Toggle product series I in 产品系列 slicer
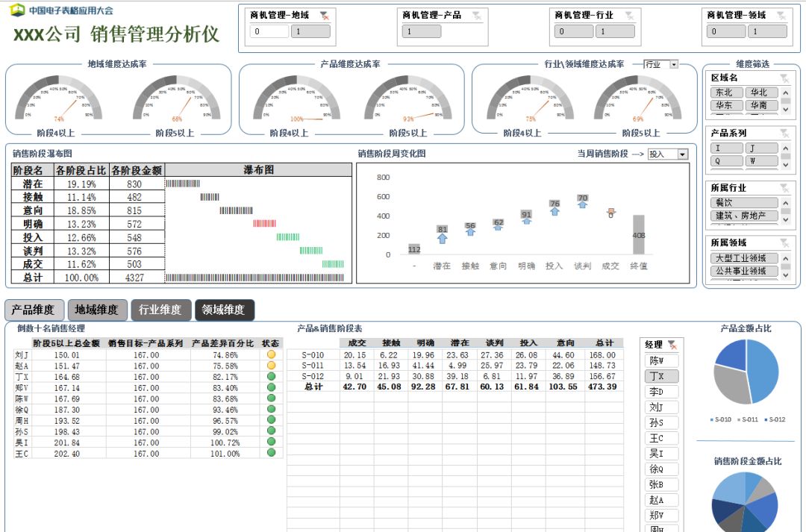Screen dimensions: 806x532 click(x=726, y=148)
